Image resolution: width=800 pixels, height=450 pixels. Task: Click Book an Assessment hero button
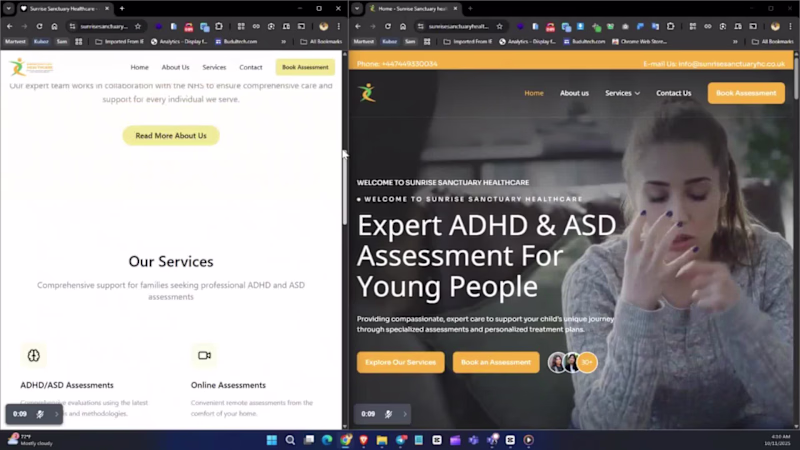(x=496, y=362)
